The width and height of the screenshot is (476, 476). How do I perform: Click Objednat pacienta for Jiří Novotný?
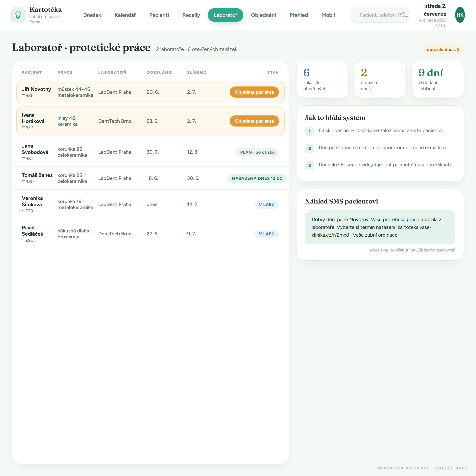(x=254, y=92)
